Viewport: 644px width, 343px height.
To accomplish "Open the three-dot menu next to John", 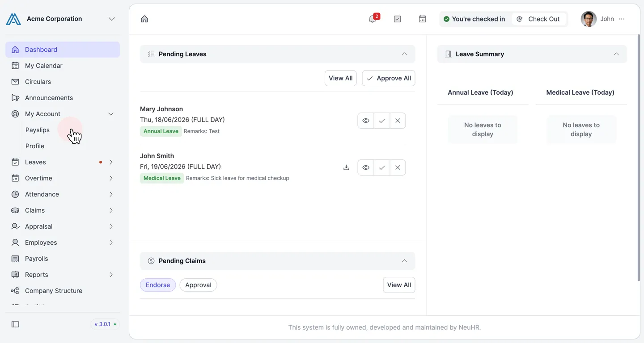I will [622, 19].
